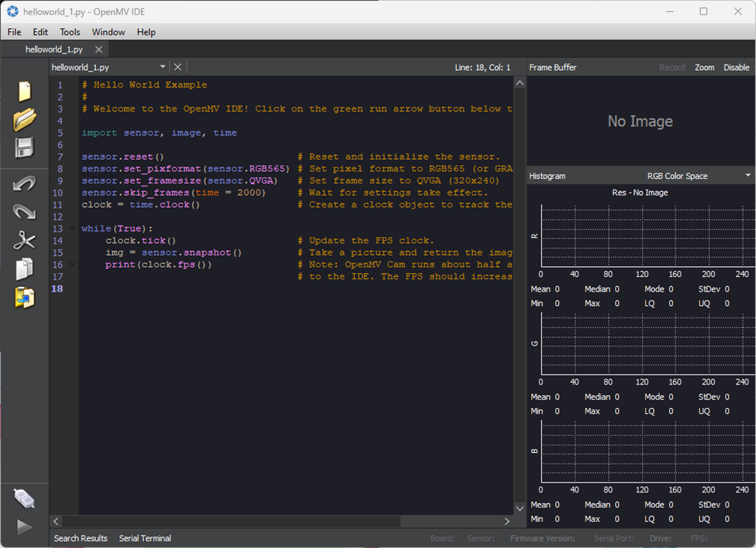Click the editor scroll up arrow
The width and height of the screenshot is (756, 548).
pyautogui.click(x=520, y=83)
